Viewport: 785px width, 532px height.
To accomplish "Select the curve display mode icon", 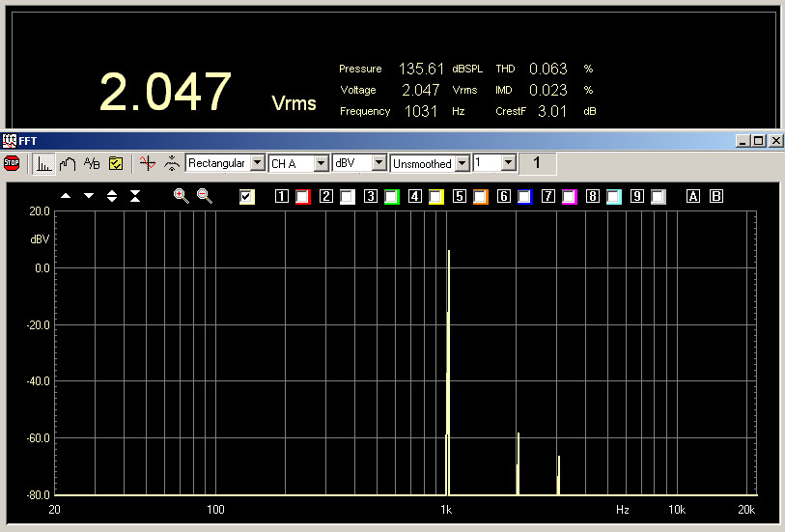I will click(68, 163).
